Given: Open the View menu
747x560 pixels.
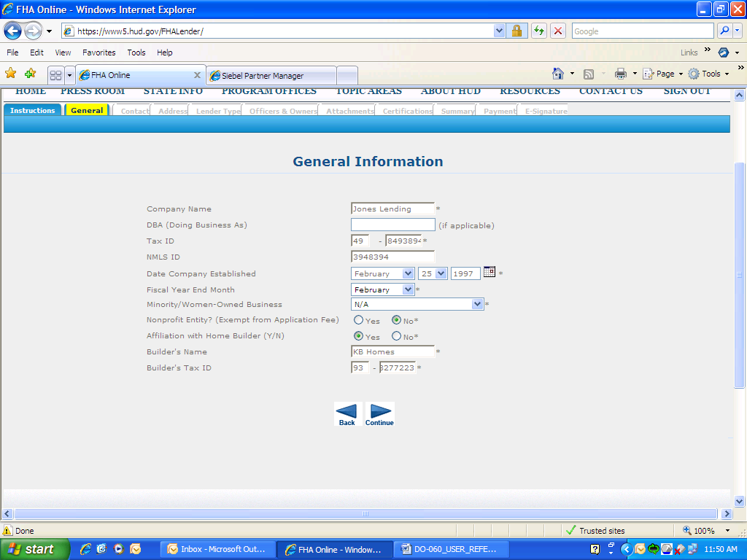Looking at the screenshot, I should pyautogui.click(x=63, y=52).
